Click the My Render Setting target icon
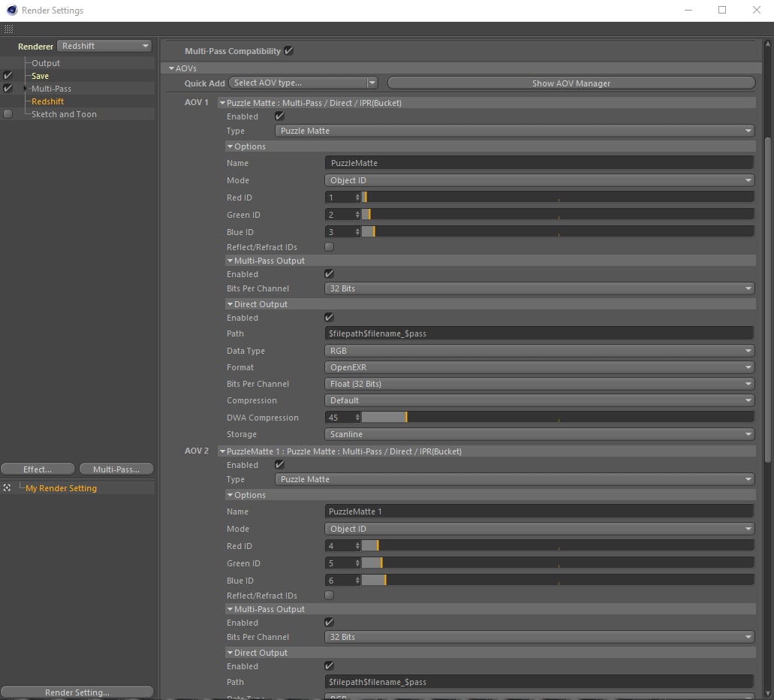This screenshot has height=700, width=774. coord(7,488)
